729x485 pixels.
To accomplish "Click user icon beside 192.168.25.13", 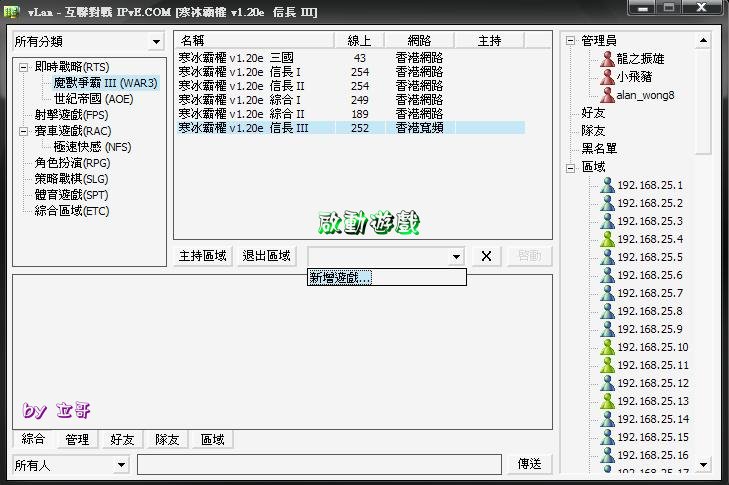I will pyautogui.click(x=606, y=401).
